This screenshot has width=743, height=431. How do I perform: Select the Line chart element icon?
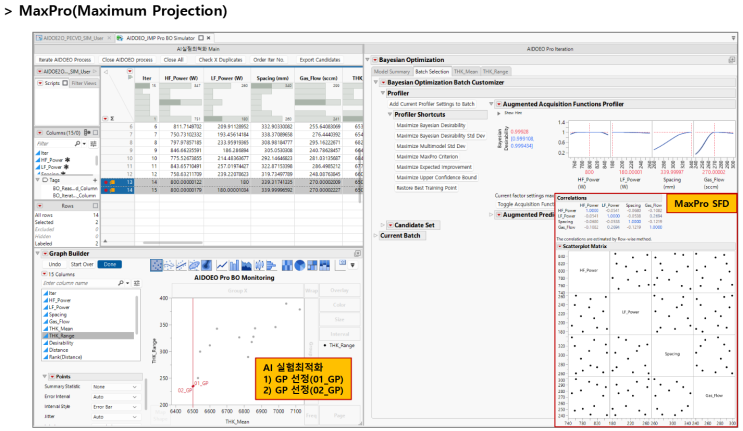[x=221, y=265]
